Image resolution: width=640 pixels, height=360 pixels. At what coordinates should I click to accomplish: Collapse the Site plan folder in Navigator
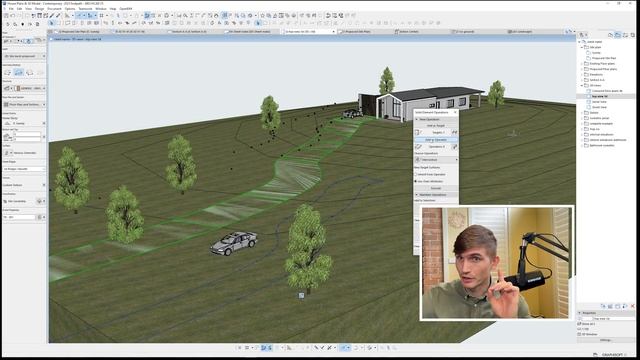pyautogui.click(x=582, y=47)
